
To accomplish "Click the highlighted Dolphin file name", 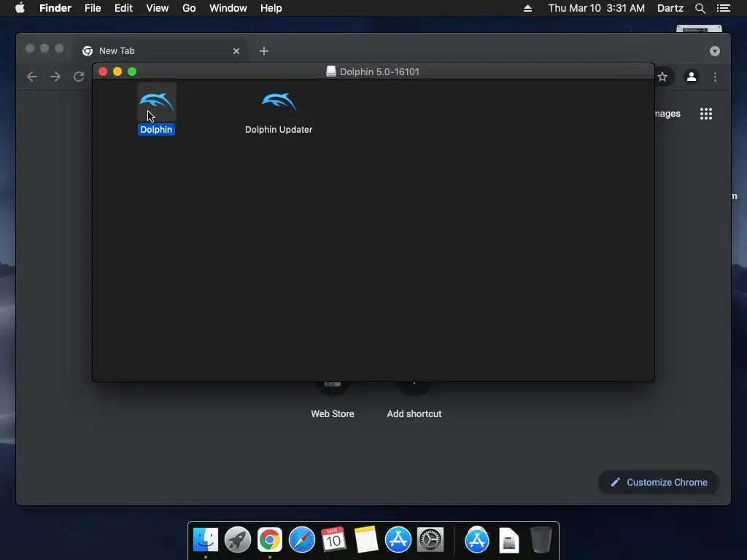I will [x=156, y=130].
